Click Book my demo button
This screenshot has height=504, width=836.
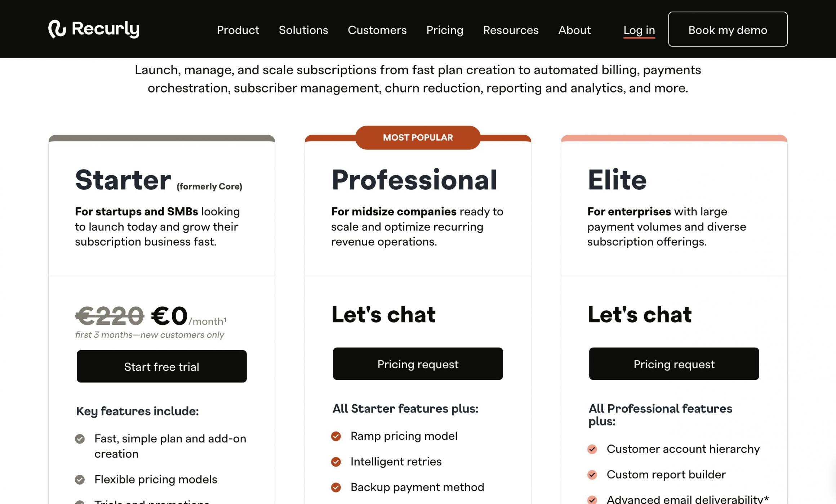[x=728, y=29]
